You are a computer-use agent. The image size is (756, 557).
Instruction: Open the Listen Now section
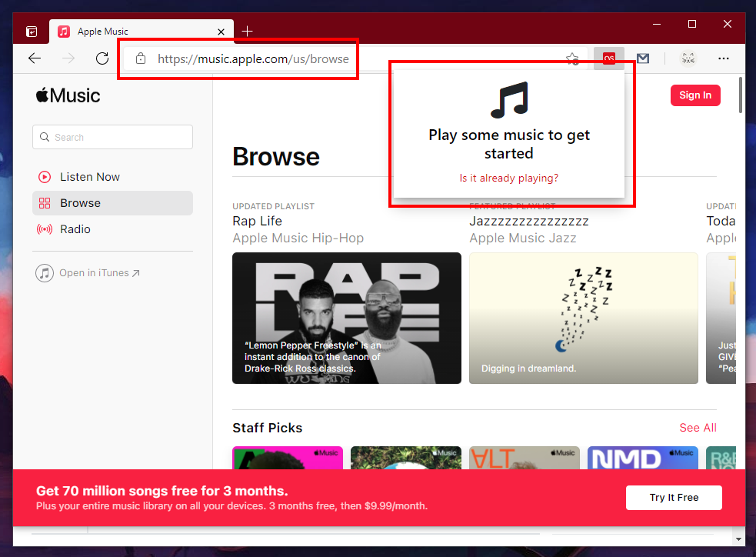91,176
